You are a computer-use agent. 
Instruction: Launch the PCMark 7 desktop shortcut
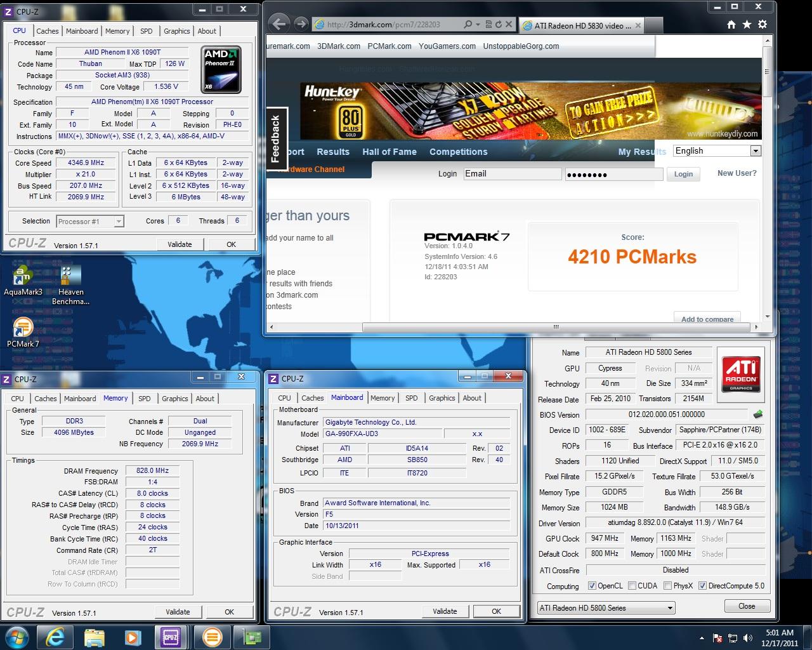click(23, 333)
